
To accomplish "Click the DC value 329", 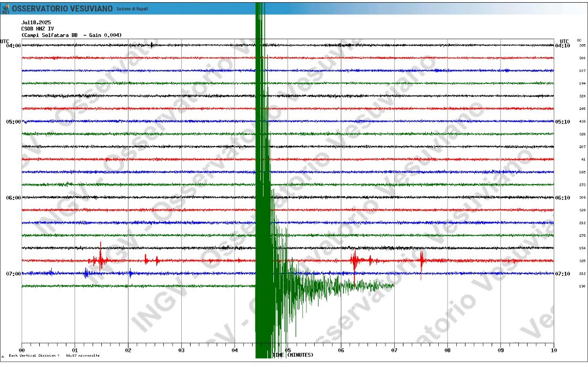I will [582, 210].
